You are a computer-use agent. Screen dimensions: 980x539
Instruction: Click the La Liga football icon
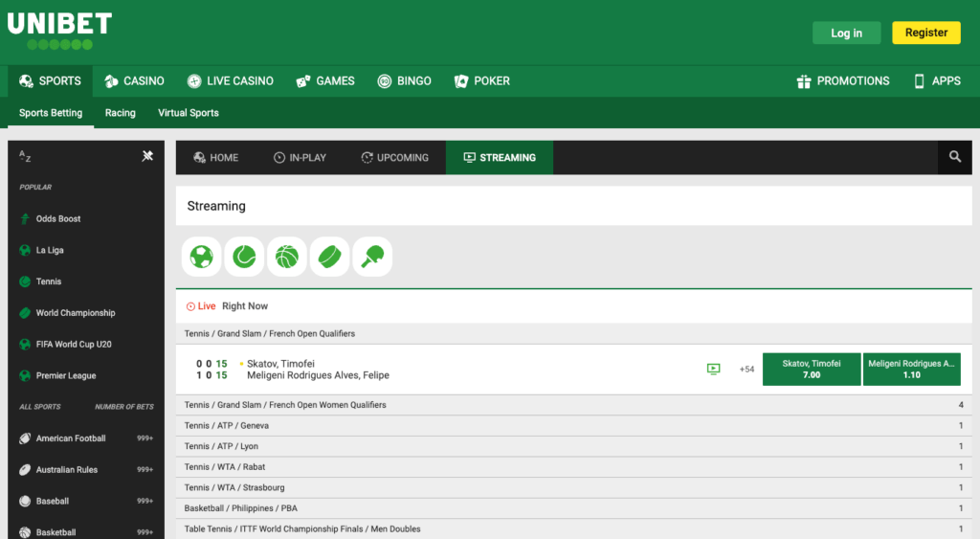25,250
